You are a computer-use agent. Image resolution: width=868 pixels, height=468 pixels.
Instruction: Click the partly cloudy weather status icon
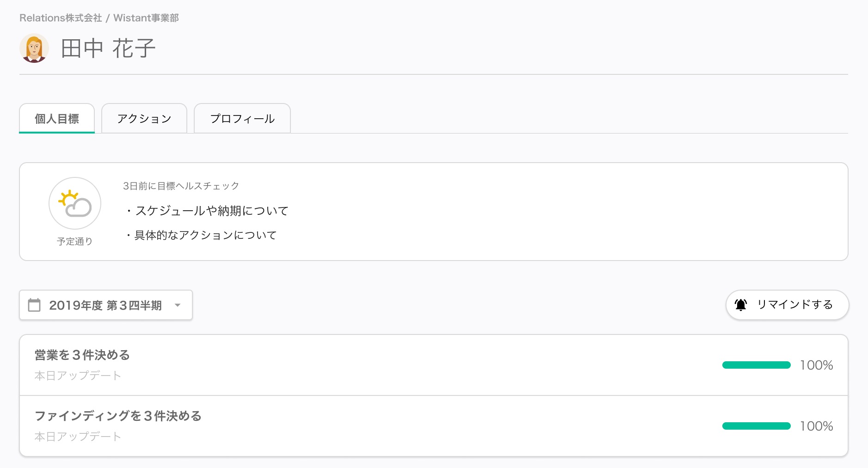coord(75,203)
